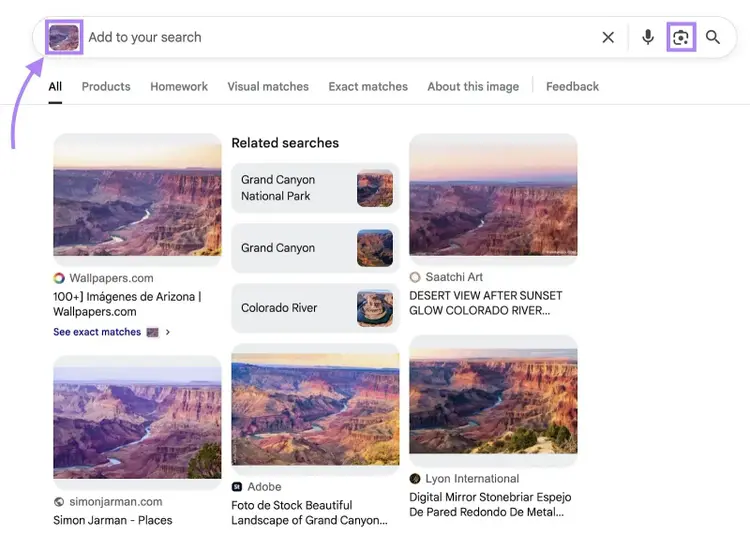Viewport: 750px width, 535px height.
Task: Click the Wallpapers.com favicon
Action: (x=59, y=278)
